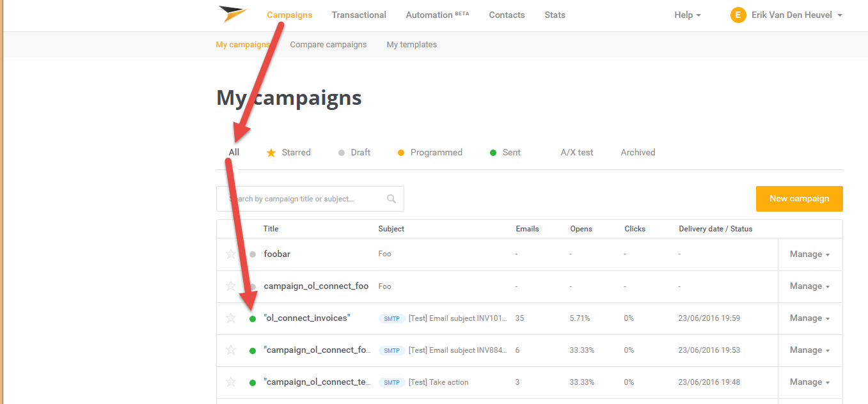Open Manage dropdown for foobar campaign
Viewport: 868px width, 404px height.
(x=809, y=254)
